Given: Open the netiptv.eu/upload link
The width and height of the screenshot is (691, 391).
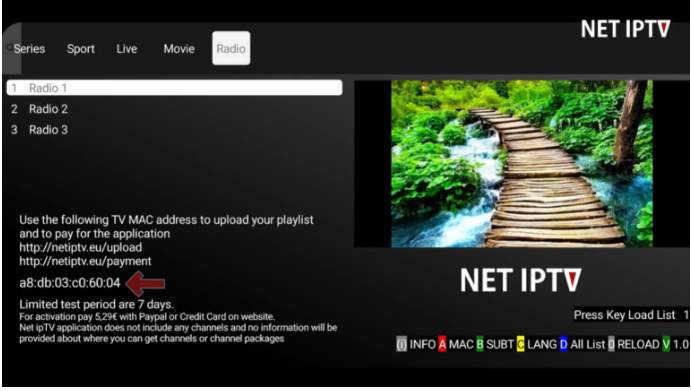Looking at the screenshot, I should click(x=81, y=247).
